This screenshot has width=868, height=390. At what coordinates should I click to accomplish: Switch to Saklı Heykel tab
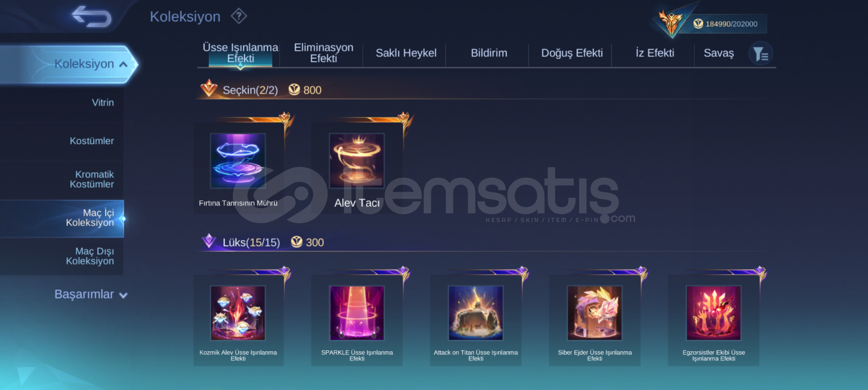coord(406,53)
